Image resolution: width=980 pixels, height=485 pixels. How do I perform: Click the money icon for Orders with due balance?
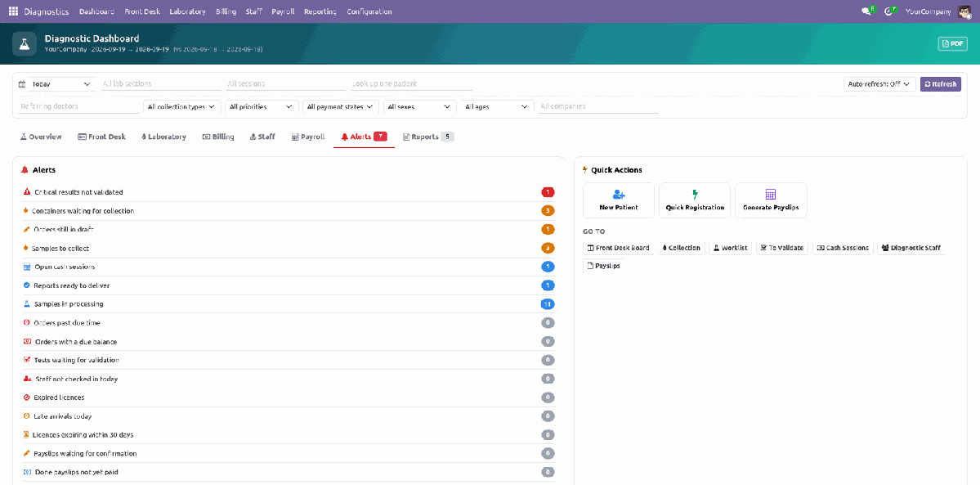27,341
